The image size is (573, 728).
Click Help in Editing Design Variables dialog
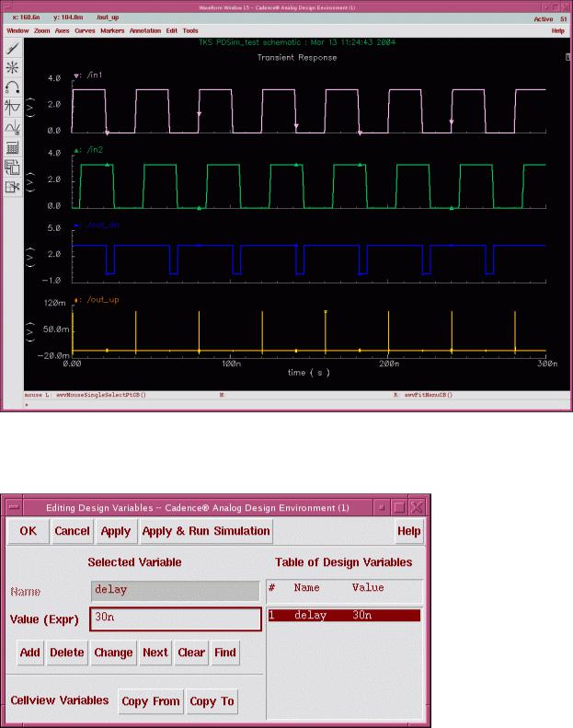[x=408, y=531]
